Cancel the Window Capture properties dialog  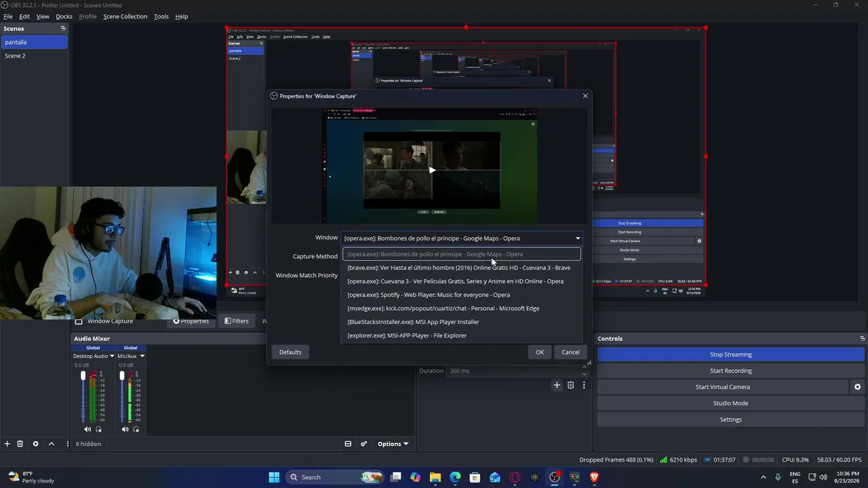[570, 352]
